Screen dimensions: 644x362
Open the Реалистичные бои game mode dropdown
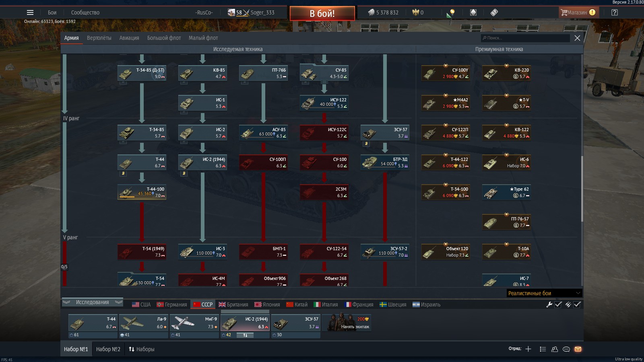(544, 293)
